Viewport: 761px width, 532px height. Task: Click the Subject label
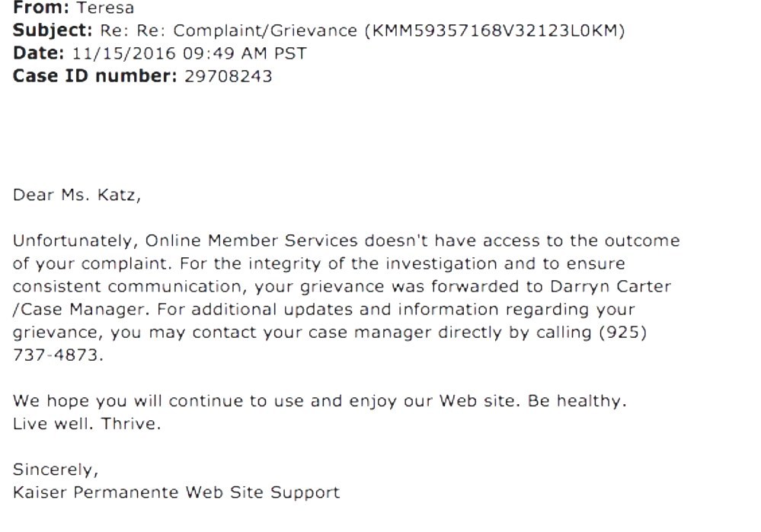[x=53, y=30]
